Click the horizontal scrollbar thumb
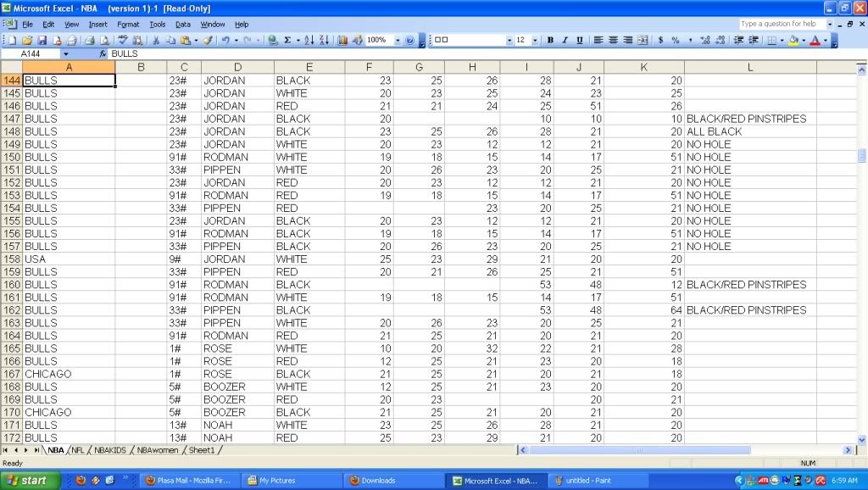 [639, 450]
